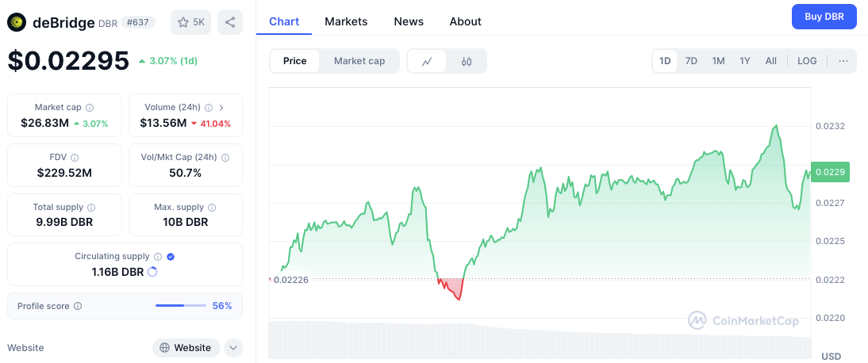Click the deBridge coin logo icon

17,22
